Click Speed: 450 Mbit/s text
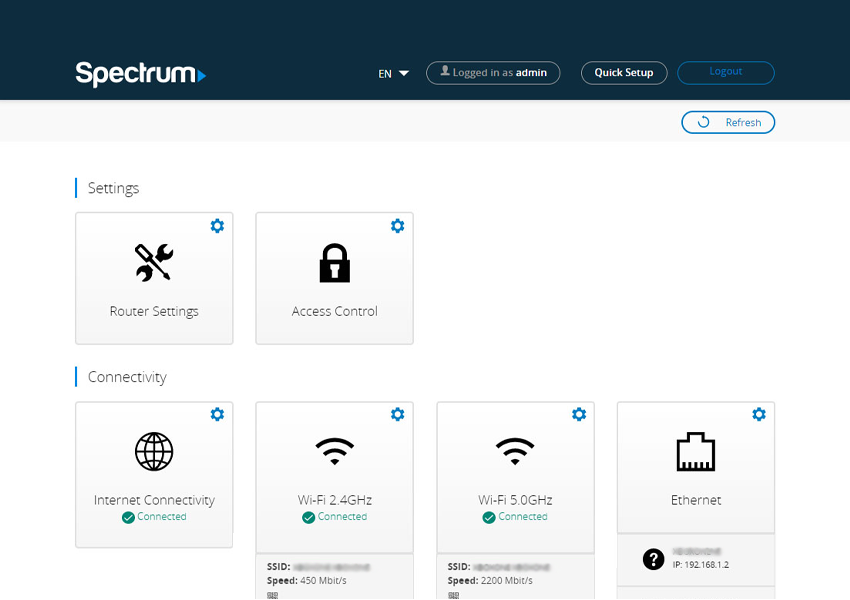This screenshot has height=600, width=850. tap(307, 580)
